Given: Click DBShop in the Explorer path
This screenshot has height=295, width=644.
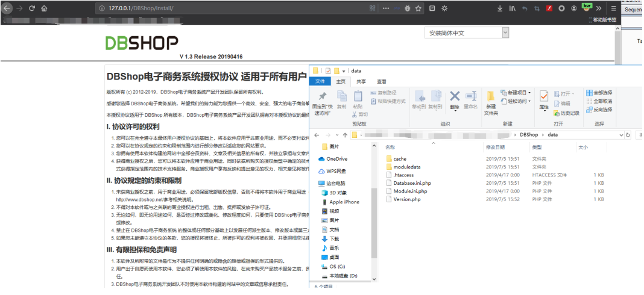Looking at the screenshot, I should coord(529,135).
